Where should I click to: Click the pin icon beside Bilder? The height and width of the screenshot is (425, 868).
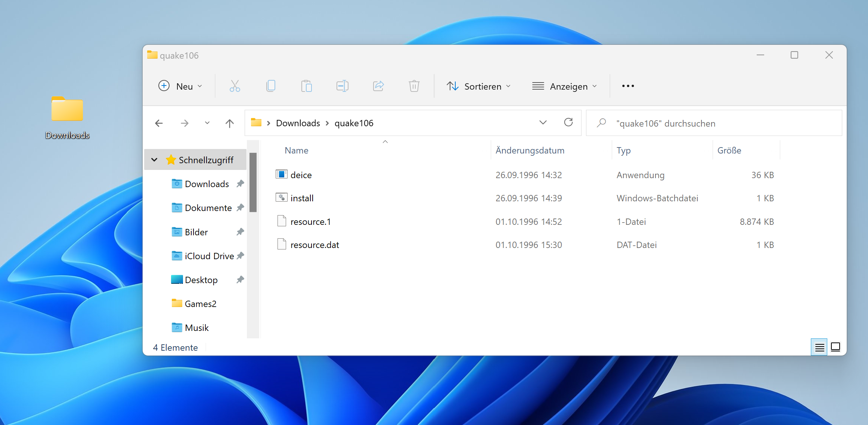click(x=240, y=232)
